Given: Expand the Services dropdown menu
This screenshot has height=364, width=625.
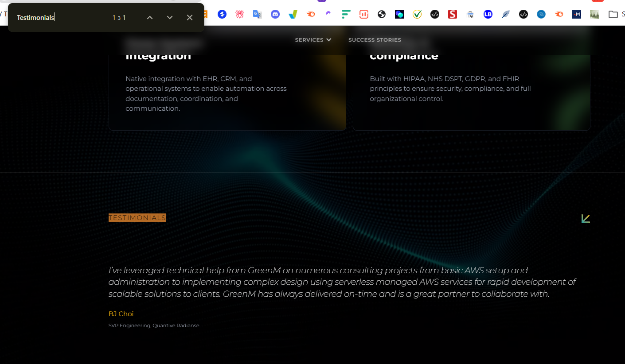Looking at the screenshot, I should coord(313,40).
